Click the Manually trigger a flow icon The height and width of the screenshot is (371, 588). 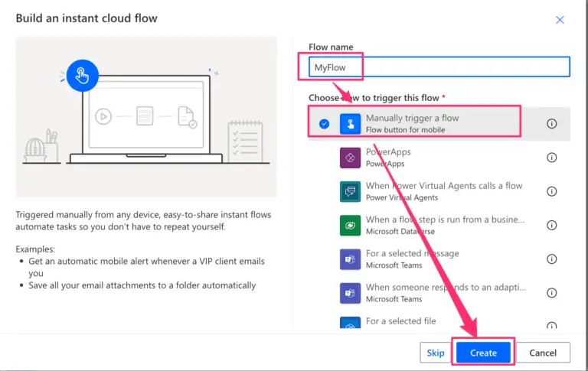pyautogui.click(x=350, y=123)
